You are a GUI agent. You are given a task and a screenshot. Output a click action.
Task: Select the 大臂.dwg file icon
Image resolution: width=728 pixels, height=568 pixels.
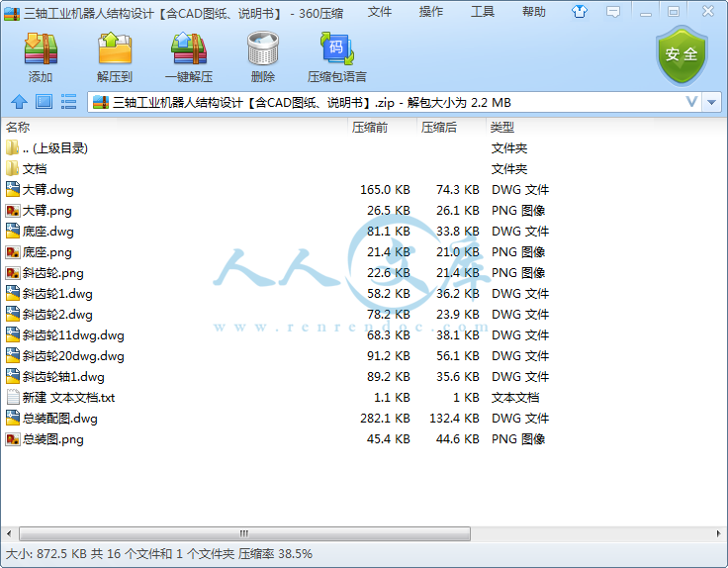(x=13, y=189)
